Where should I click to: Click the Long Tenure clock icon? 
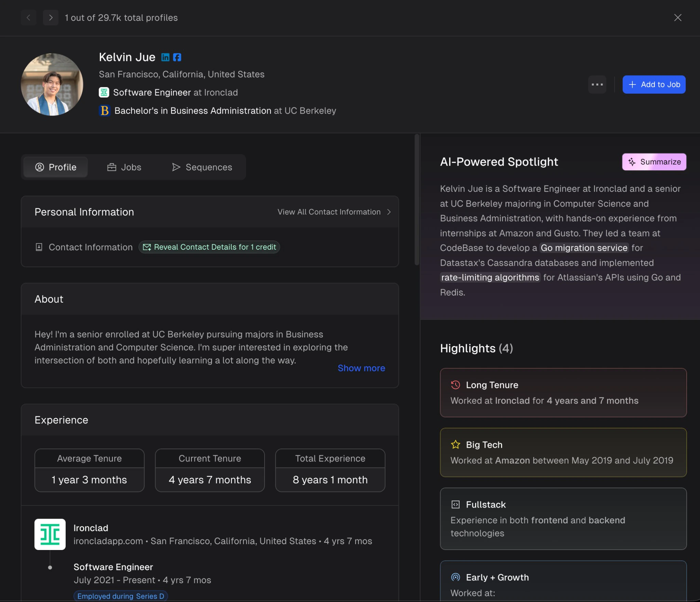click(x=455, y=385)
